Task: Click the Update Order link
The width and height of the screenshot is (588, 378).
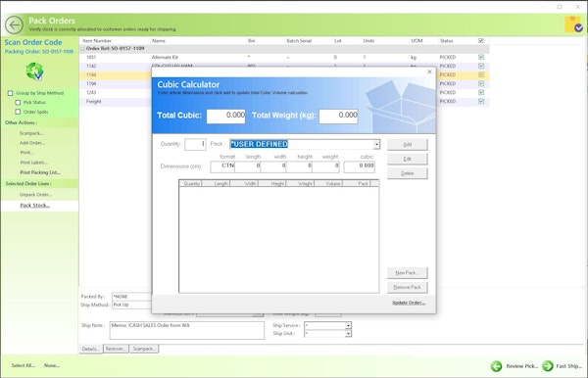Action: 409,303
